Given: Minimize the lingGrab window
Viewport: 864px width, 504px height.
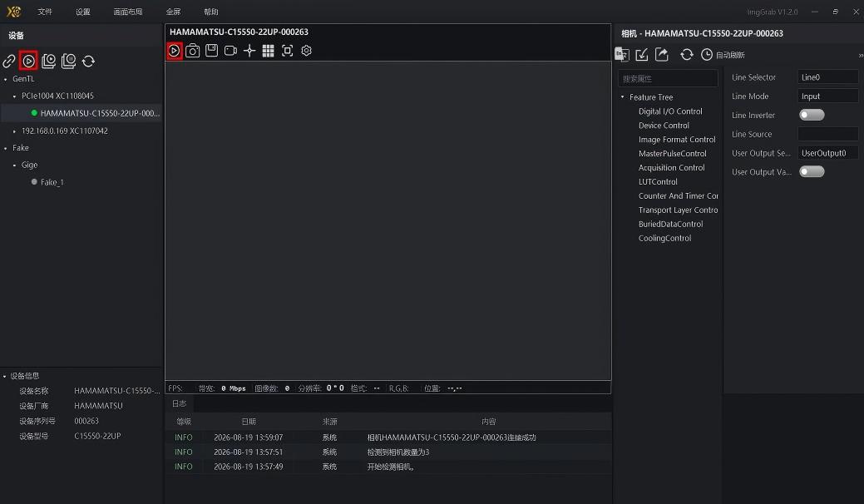Looking at the screenshot, I should (x=815, y=12).
